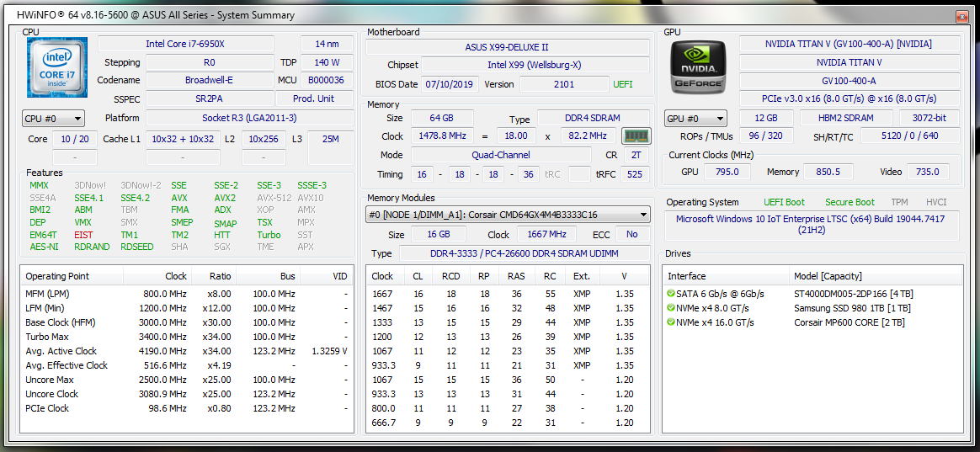Select the Turbo Max operating point row
Viewport: 980px width, 452px height.
point(187,337)
